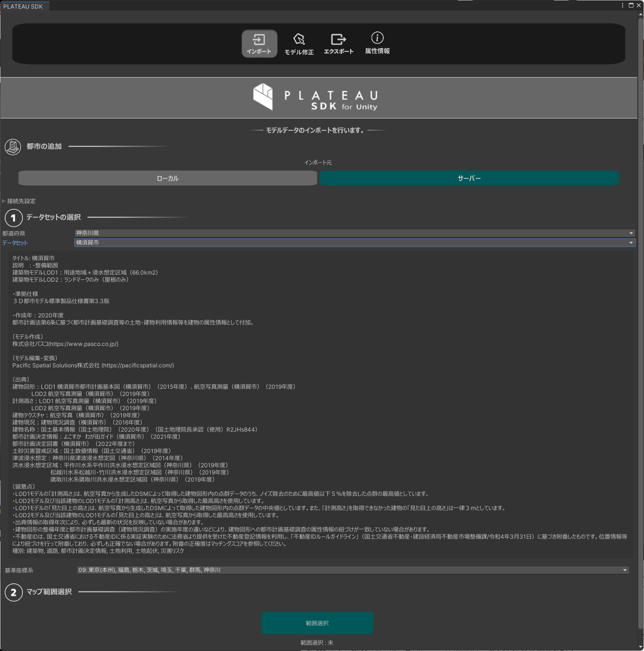Choose サーバー as the import source

469,178
